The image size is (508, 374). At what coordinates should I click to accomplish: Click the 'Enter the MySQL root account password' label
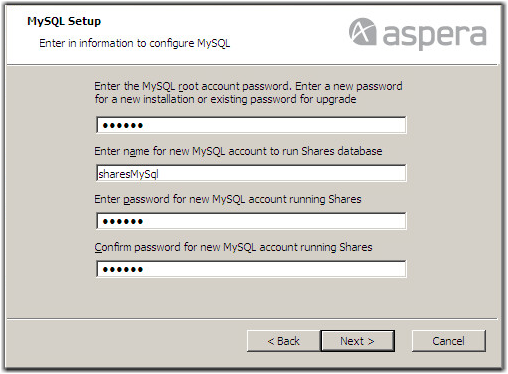point(248,86)
